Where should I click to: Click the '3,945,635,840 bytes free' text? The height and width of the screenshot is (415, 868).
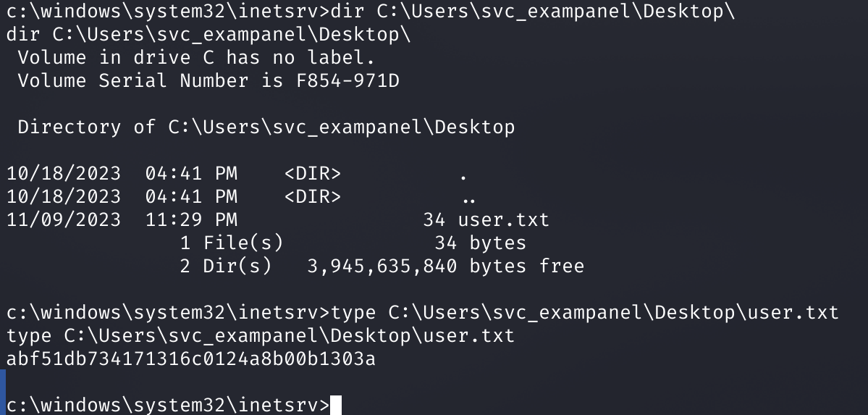[x=446, y=266]
